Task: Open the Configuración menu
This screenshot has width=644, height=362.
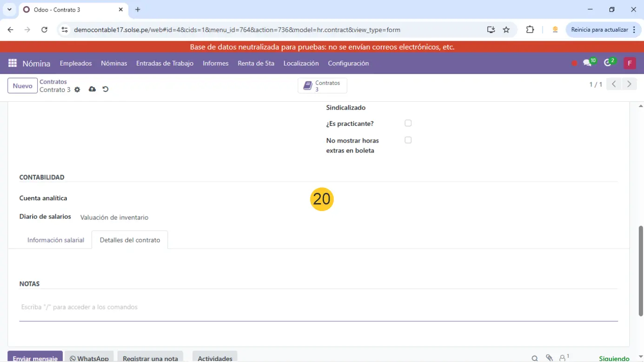Action: click(x=348, y=63)
